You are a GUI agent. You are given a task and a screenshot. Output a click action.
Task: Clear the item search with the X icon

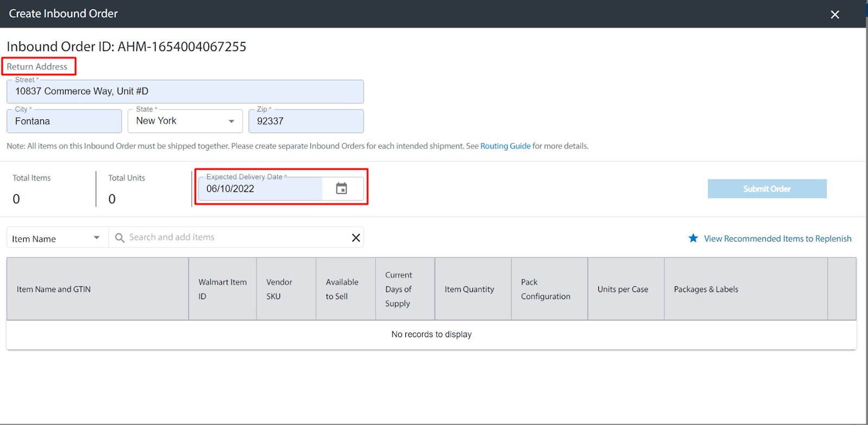356,237
